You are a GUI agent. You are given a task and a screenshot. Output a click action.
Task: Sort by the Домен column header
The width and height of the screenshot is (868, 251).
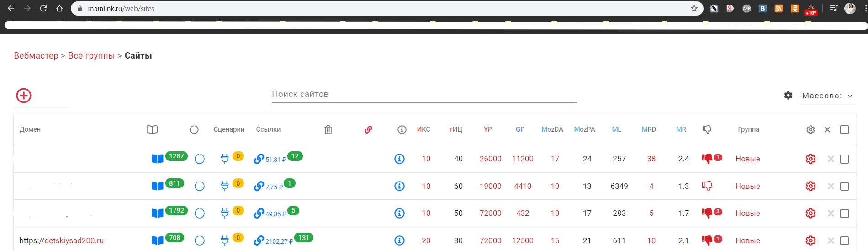point(30,129)
